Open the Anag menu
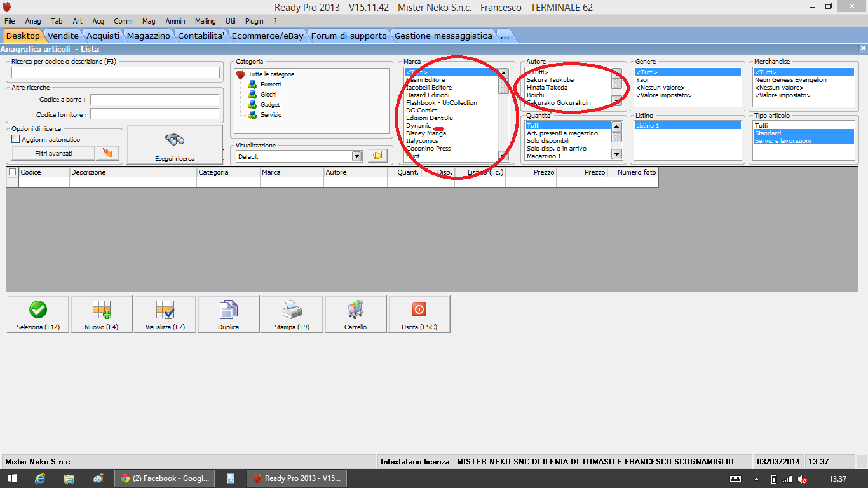Image resolution: width=868 pixels, height=488 pixels. point(33,21)
